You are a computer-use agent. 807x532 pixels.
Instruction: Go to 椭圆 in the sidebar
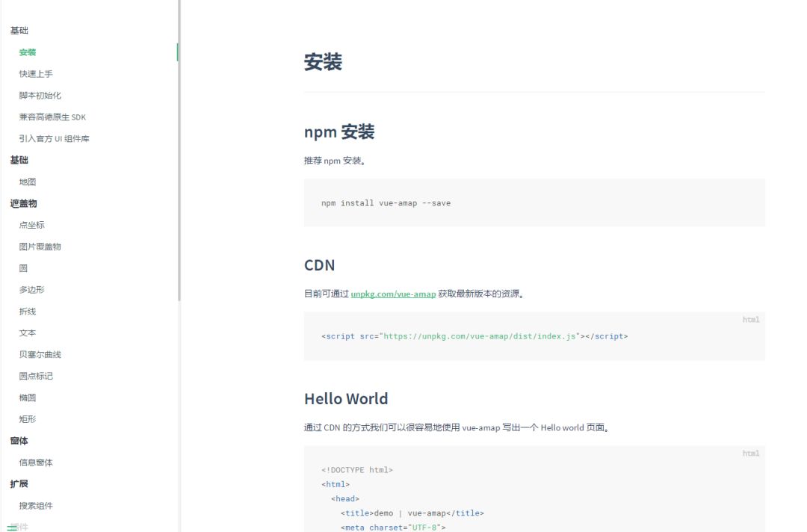(28, 398)
